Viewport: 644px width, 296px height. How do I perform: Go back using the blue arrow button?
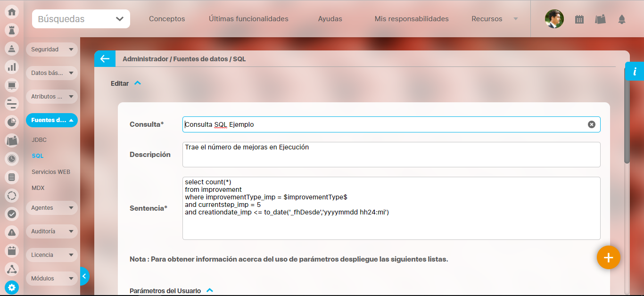coord(104,59)
